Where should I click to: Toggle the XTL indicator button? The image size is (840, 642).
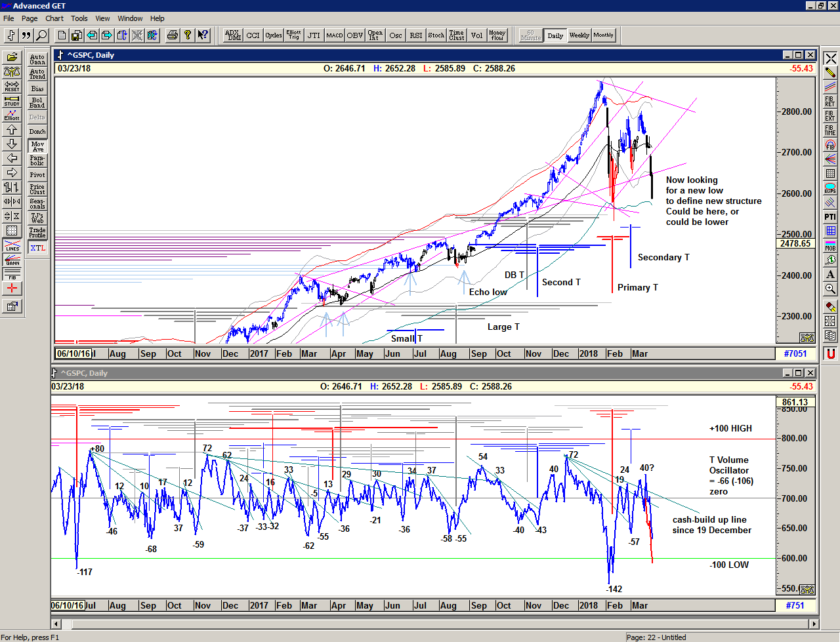click(37, 248)
